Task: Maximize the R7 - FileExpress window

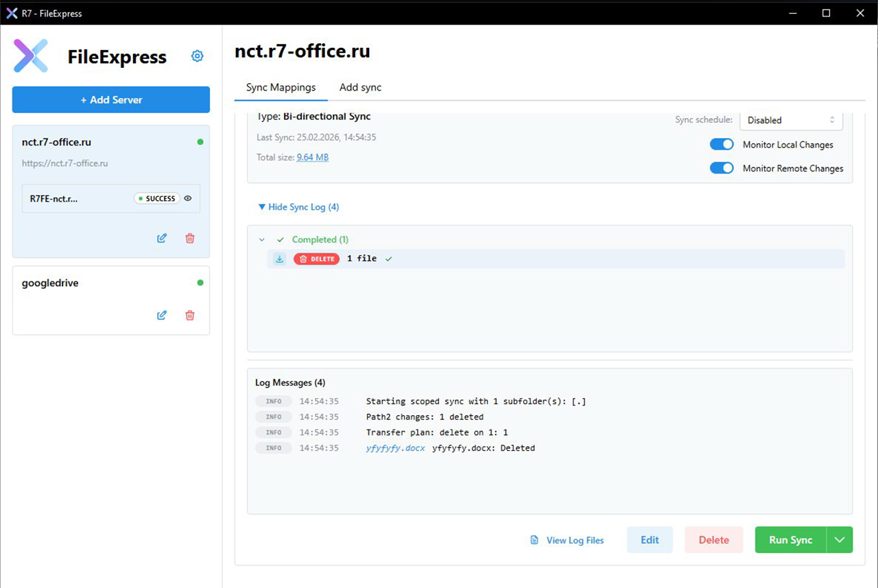Action: pos(827,13)
